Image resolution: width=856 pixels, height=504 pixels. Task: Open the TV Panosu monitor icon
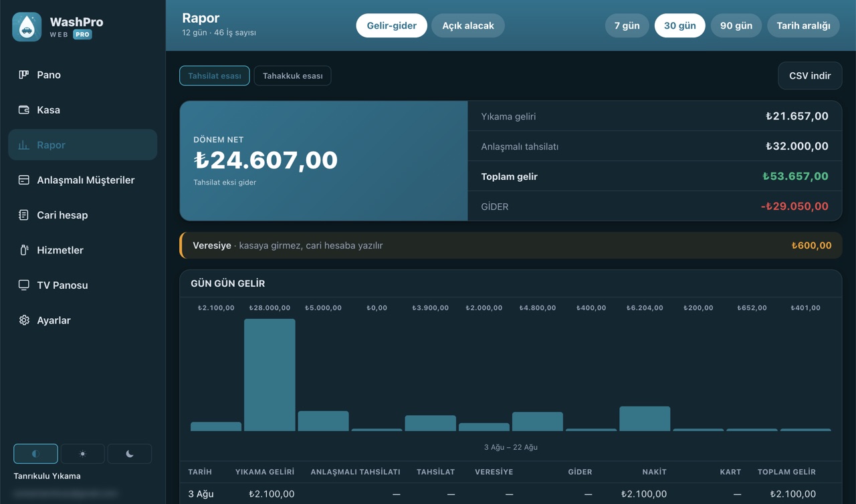coord(23,285)
